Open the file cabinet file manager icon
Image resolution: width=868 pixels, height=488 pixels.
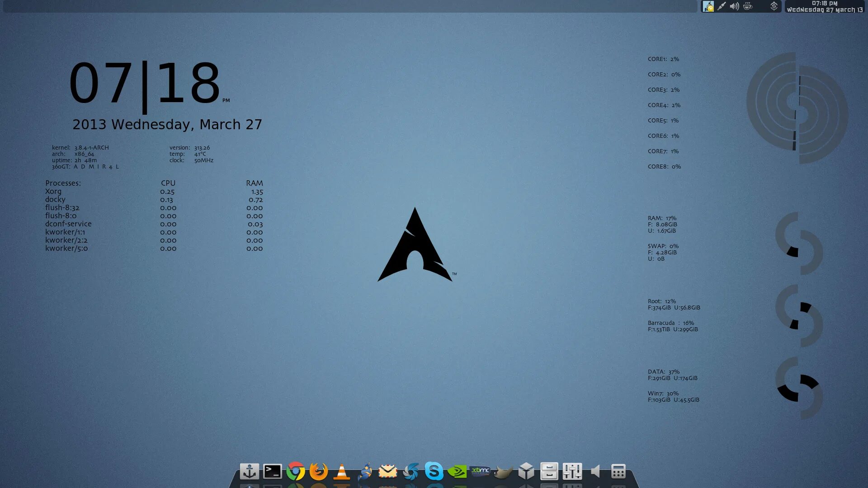pos(549,471)
